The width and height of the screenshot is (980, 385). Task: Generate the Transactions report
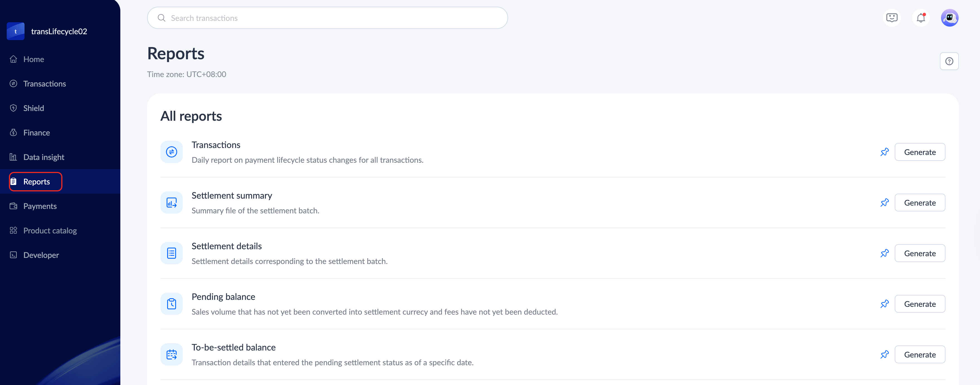click(920, 152)
